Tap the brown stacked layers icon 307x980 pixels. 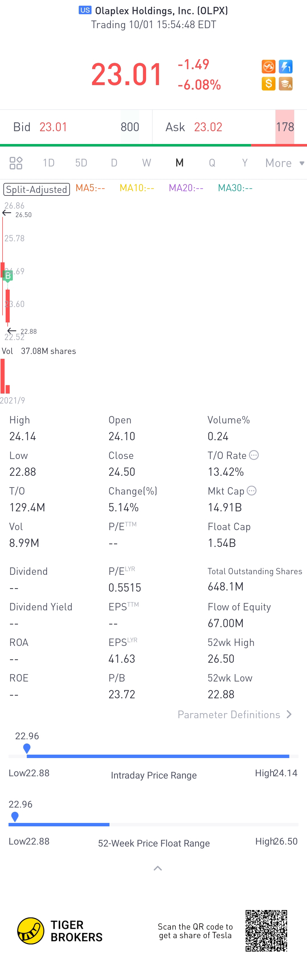click(285, 84)
